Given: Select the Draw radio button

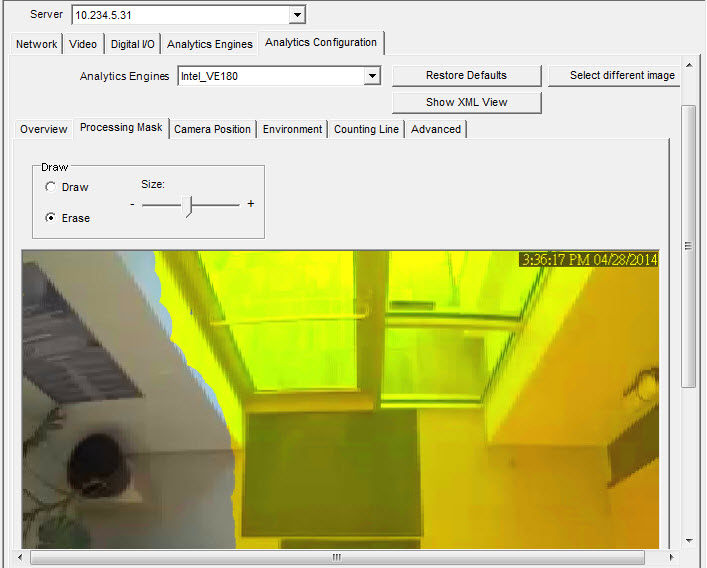Looking at the screenshot, I should point(50,187).
